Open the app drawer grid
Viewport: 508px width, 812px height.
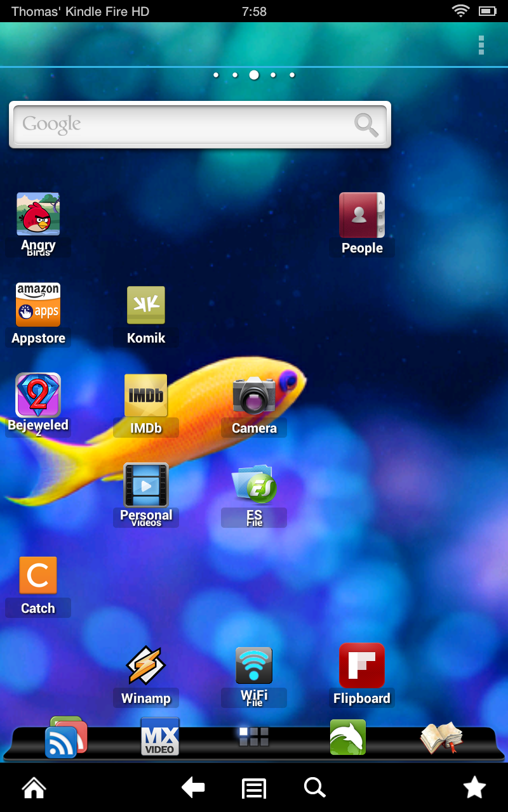(x=254, y=737)
